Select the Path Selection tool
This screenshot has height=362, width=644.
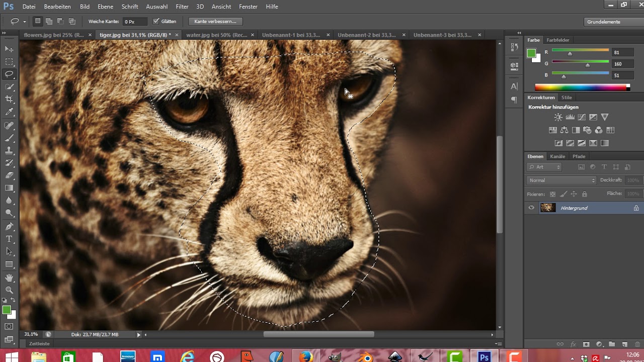click(9, 251)
